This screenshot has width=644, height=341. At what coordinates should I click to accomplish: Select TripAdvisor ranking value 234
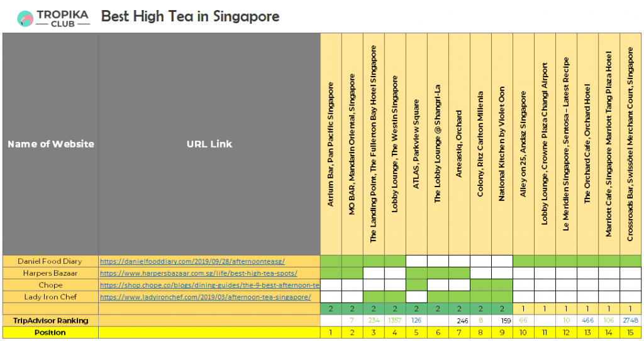[x=374, y=320]
